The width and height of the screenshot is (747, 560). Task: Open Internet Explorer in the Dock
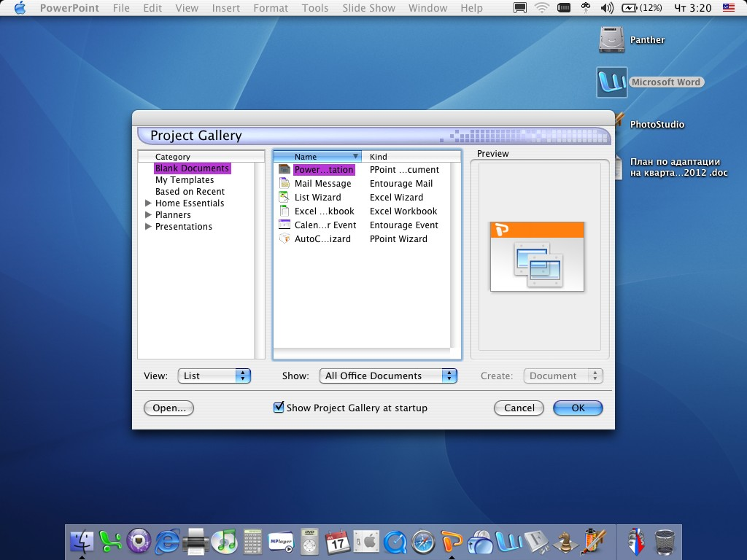(167, 542)
